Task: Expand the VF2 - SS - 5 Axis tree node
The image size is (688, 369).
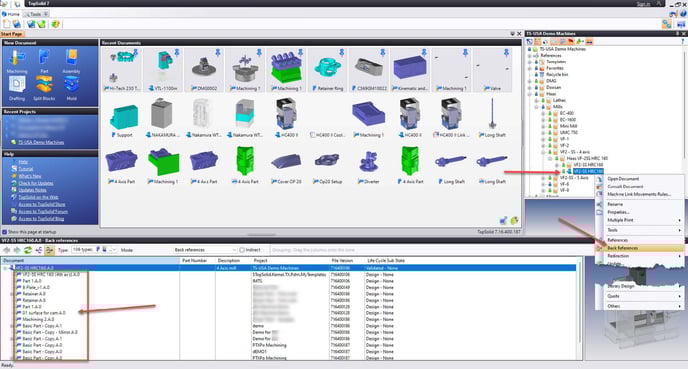Action: tap(543, 178)
